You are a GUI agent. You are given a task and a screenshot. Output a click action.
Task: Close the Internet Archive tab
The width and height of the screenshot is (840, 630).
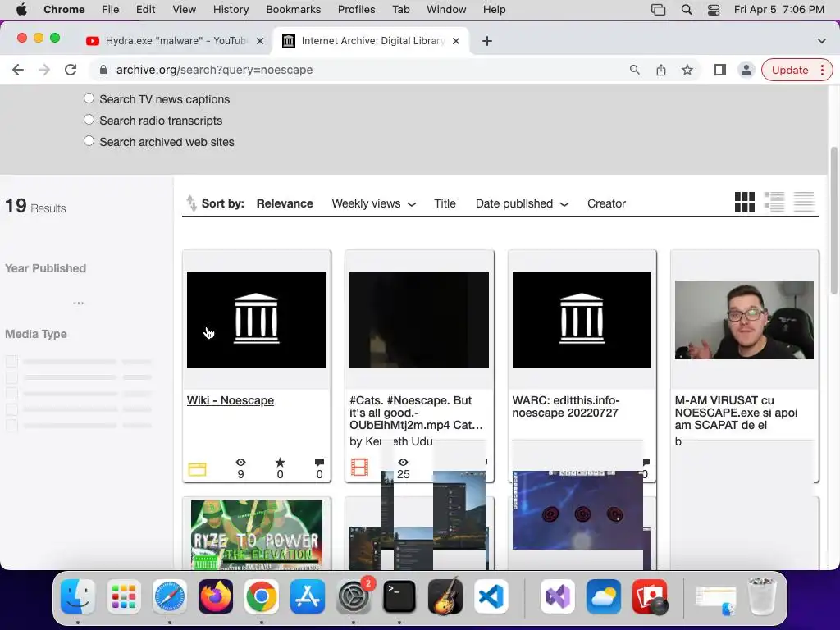456,41
